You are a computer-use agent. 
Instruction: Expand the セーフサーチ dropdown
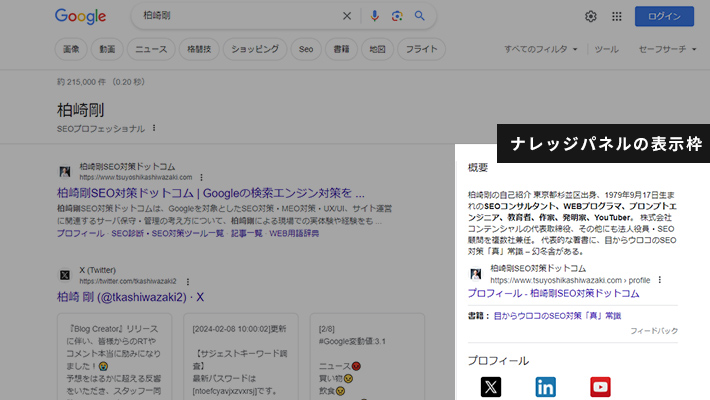667,49
